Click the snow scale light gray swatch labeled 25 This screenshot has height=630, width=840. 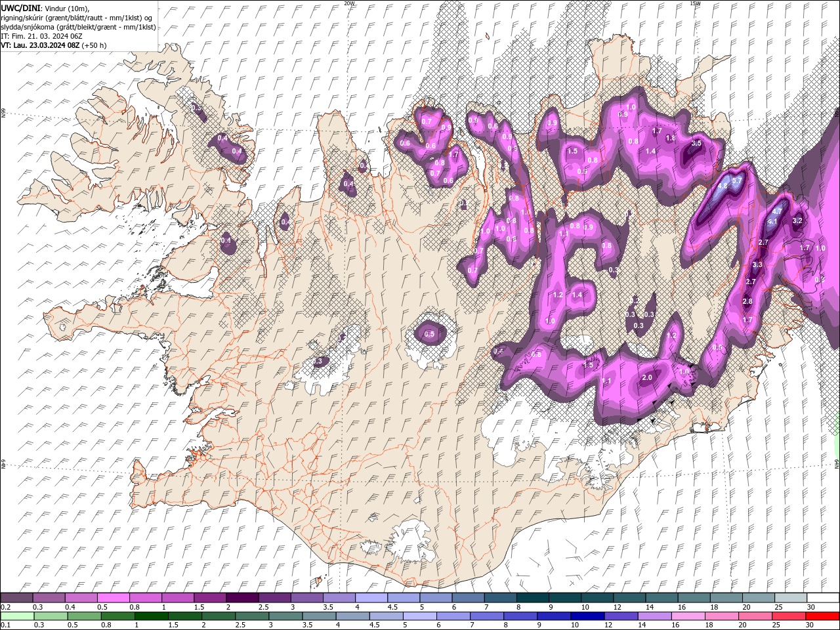pyautogui.click(x=791, y=598)
